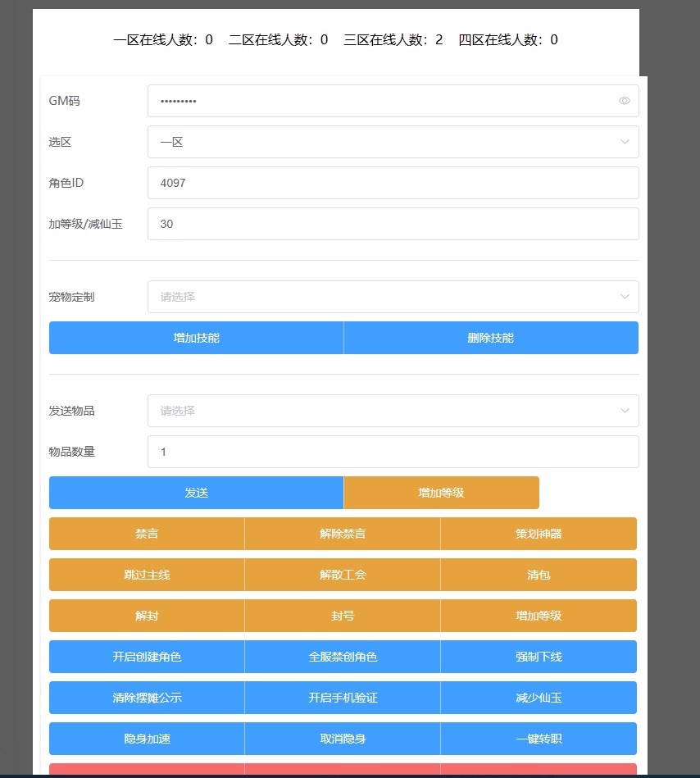The height and width of the screenshot is (778, 700).
Task: Click the 增加技能 button
Action: coord(197,338)
